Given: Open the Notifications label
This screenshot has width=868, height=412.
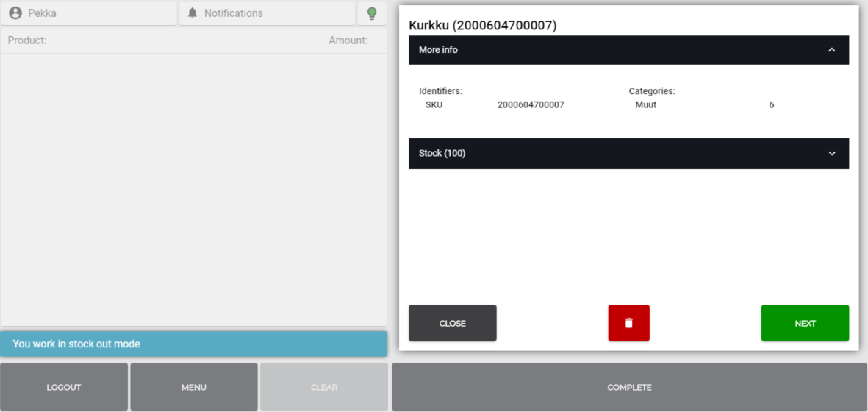Looking at the screenshot, I should 233,13.
